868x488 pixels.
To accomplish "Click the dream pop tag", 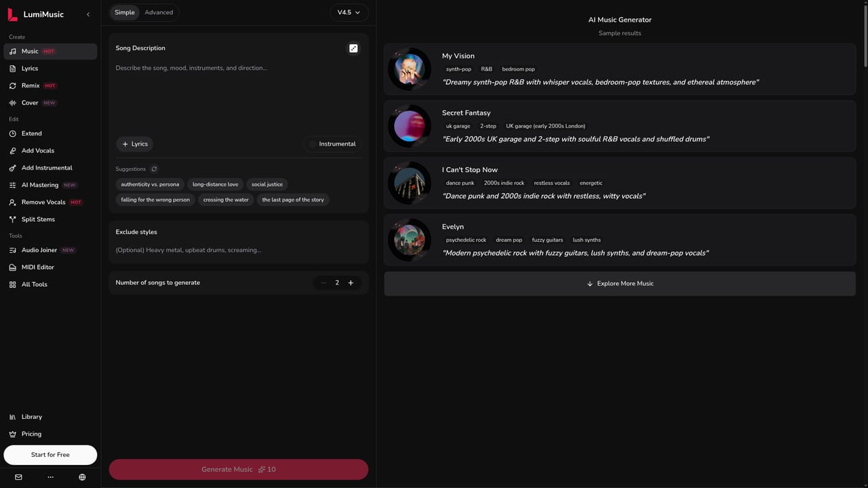I will click(x=509, y=240).
